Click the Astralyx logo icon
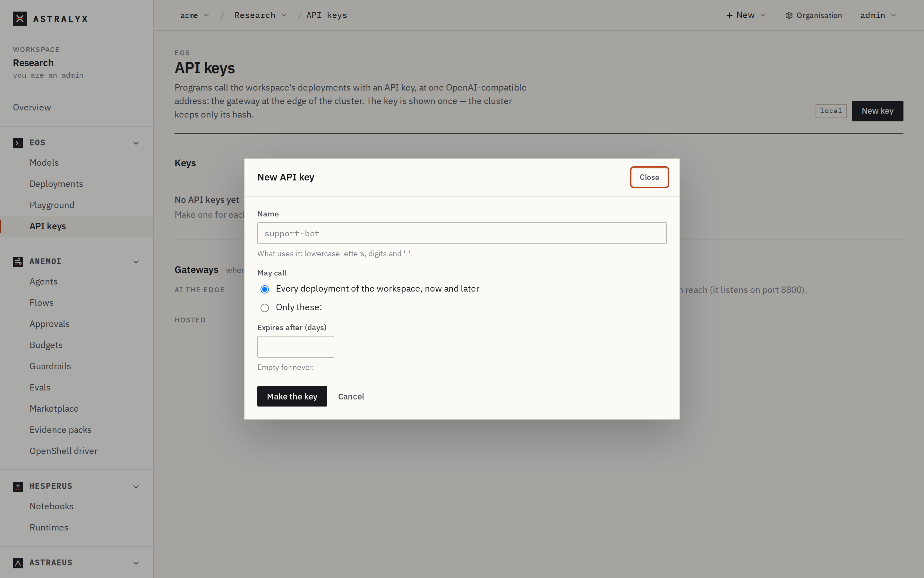 point(20,19)
